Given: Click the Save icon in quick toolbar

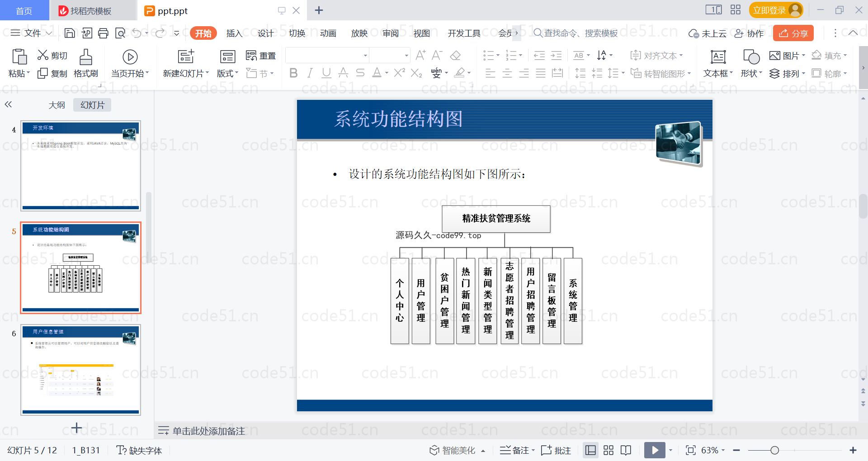Looking at the screenshot, I should click(x=70, y=33).
